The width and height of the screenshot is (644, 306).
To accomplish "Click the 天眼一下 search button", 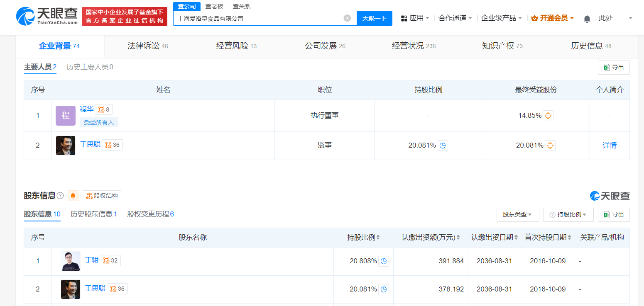I will pos(374,17).
